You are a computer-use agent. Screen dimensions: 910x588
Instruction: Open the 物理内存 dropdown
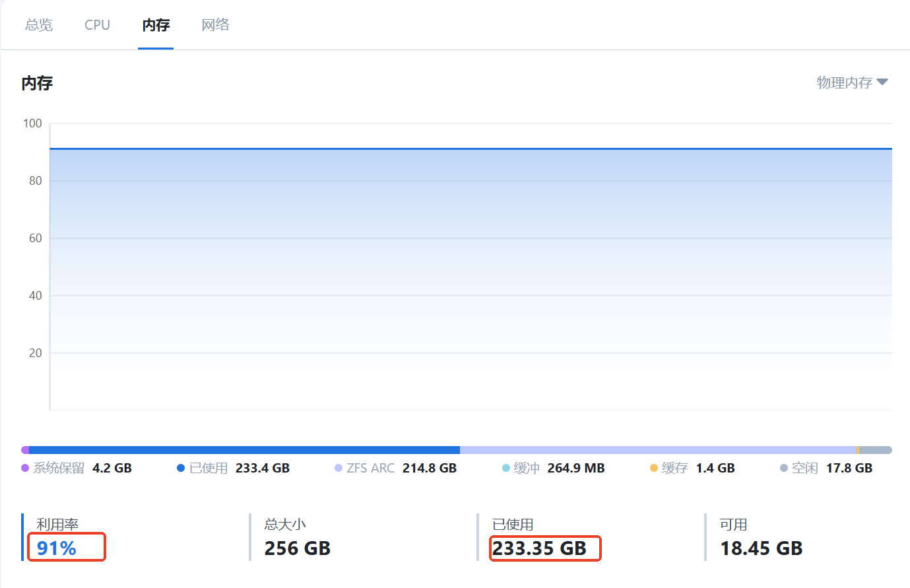coord(845,82)
